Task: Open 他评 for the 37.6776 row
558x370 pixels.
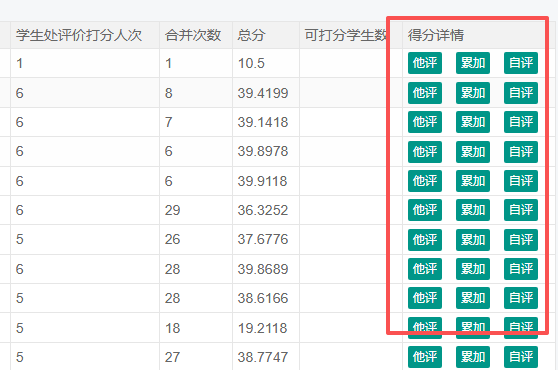Action: click(x=425, y=240)
